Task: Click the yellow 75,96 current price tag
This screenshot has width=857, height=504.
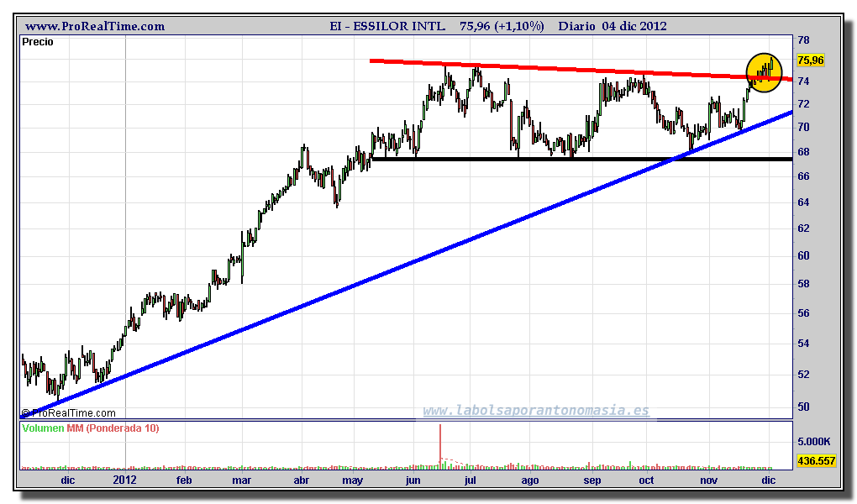Action: click(810, 60)
